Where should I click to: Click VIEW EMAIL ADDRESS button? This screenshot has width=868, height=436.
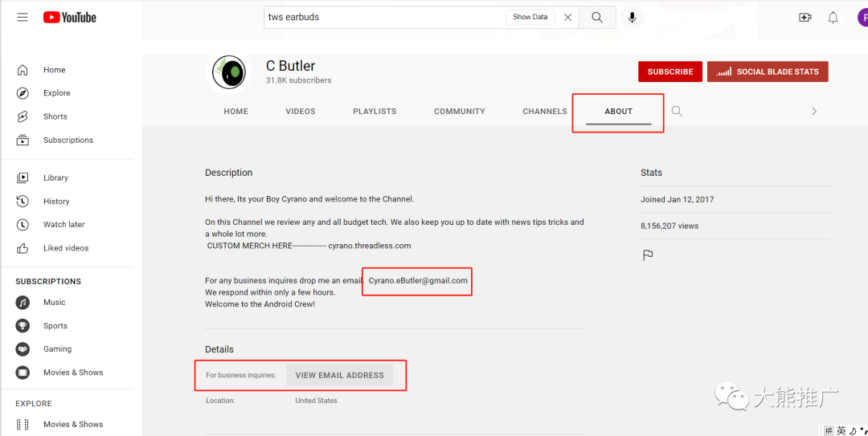[339, 375]
